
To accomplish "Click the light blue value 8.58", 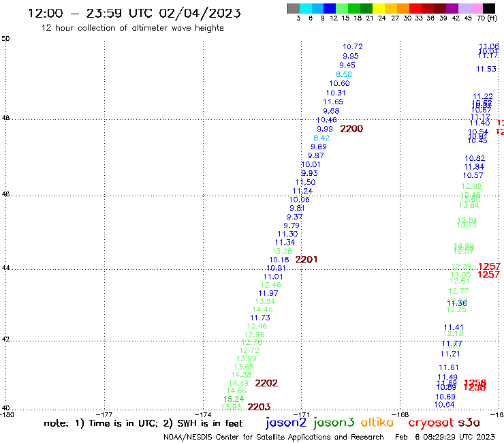I will pos(344,74).
